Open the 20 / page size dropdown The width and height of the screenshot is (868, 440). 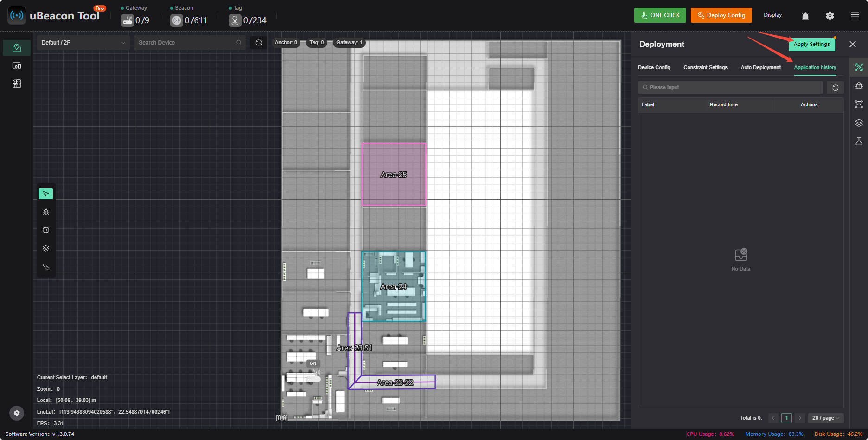click(826, 418)
